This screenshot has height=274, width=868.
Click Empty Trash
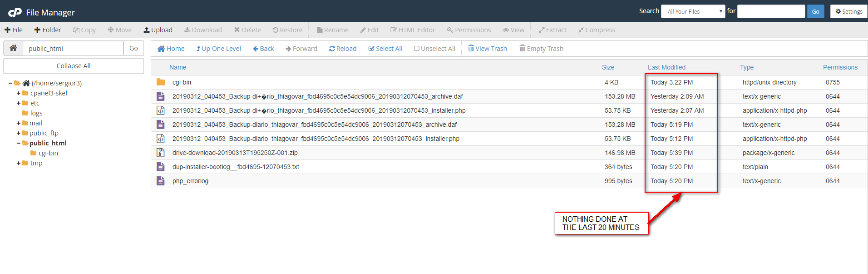tap(542, 49)
